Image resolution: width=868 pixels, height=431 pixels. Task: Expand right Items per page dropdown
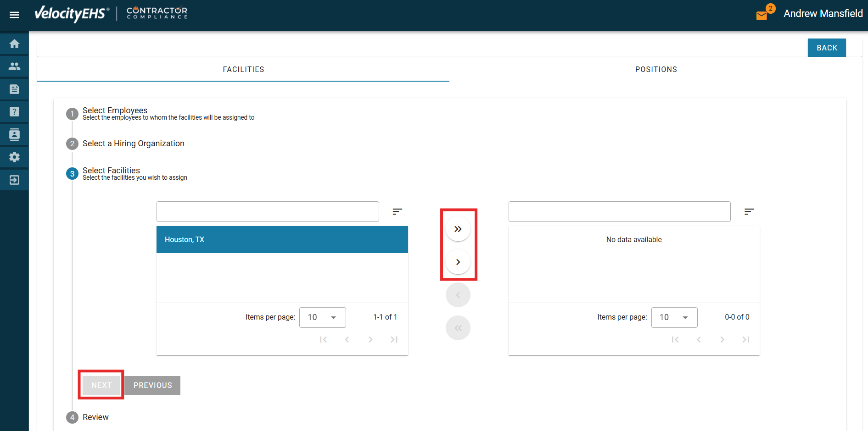click(674, 317)
